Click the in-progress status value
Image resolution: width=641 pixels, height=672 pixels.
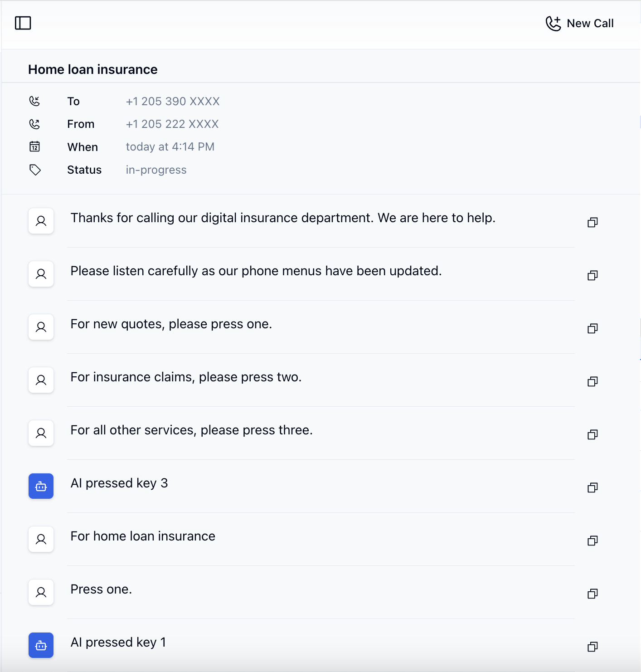pos(156,170)
